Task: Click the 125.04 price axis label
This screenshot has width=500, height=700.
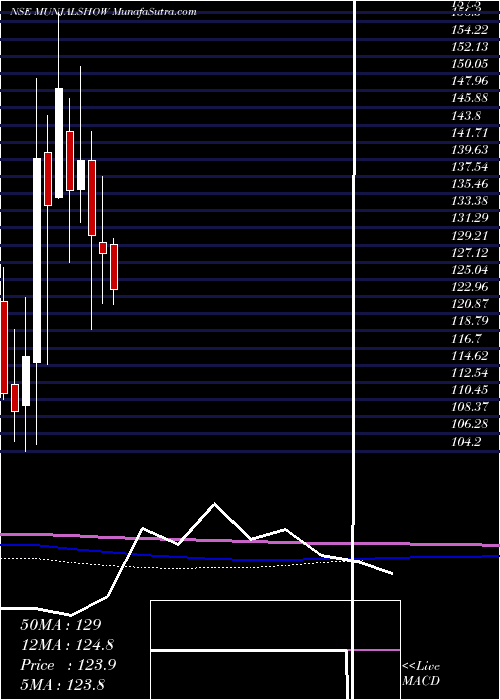Action: (470, 270)
